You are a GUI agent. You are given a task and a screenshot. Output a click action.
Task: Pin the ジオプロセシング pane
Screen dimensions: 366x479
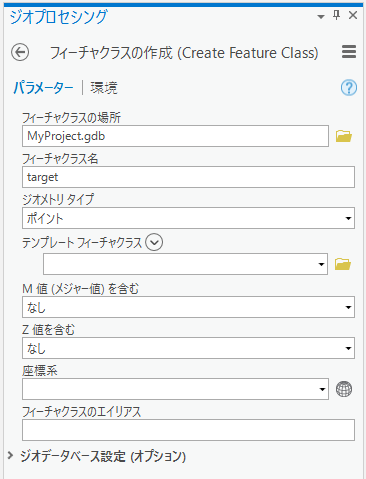coord(337,15)
